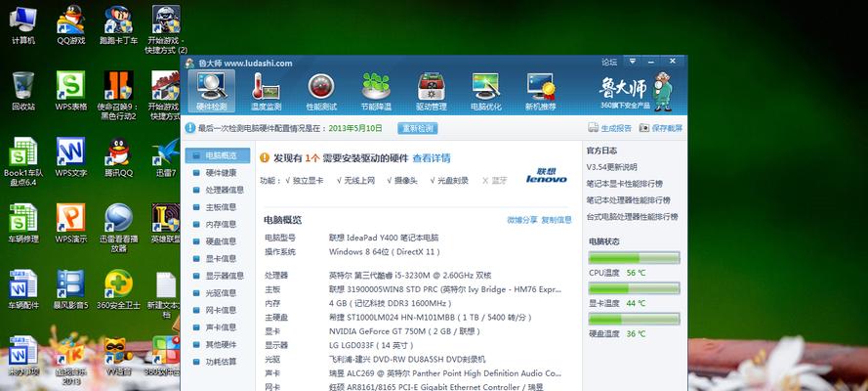Select the 开始游戏 - 快捷方式 (2) shortcut
868x391 pixels.
(x=166, y=30)
